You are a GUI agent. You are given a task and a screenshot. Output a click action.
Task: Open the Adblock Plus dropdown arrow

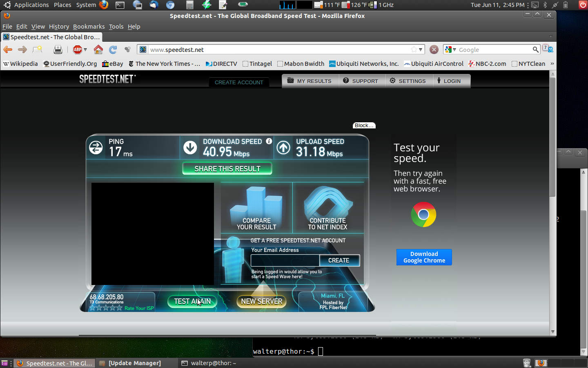pos(85,49)
